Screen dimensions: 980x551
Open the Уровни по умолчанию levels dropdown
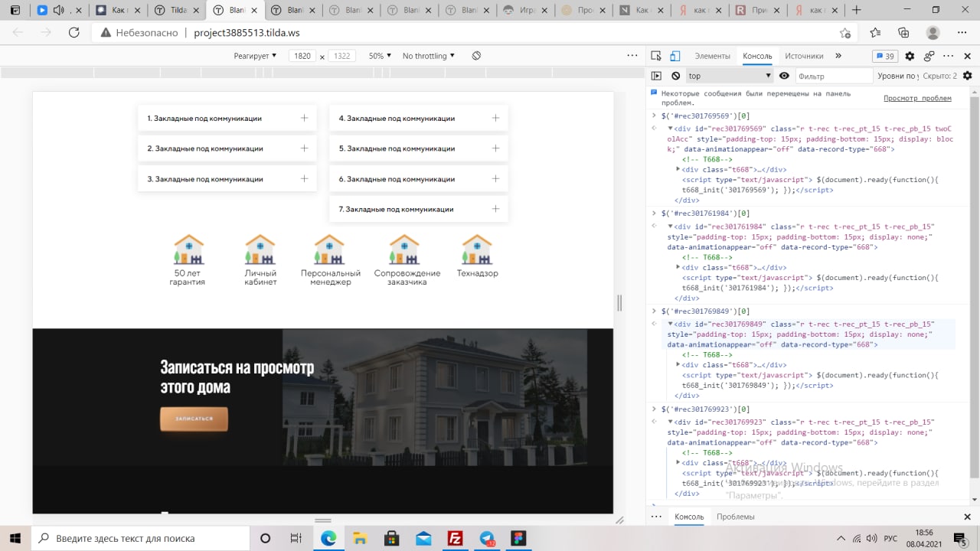coord(897,76)
